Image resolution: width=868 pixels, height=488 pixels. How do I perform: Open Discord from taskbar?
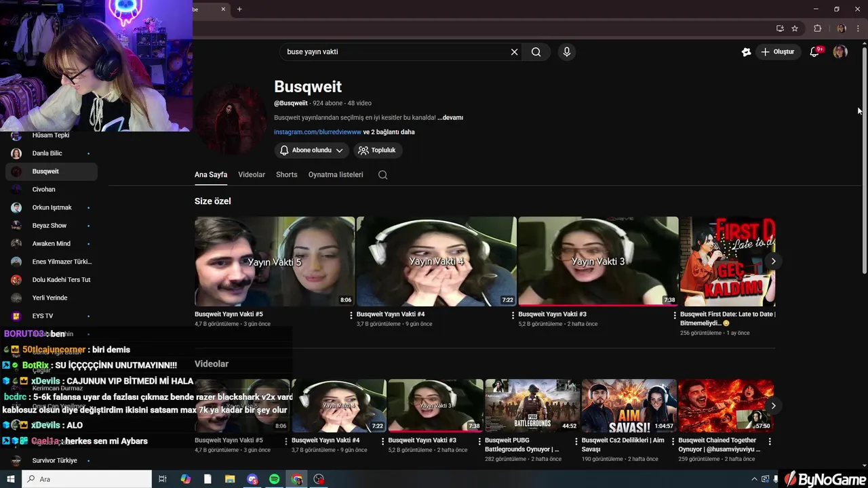[x=252, y=479]
